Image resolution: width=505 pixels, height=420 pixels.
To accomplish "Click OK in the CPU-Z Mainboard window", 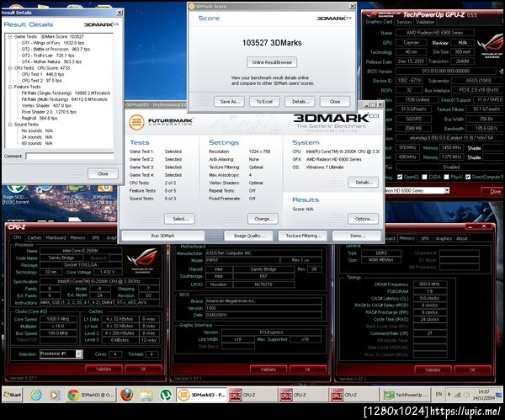I will [308, 369].
